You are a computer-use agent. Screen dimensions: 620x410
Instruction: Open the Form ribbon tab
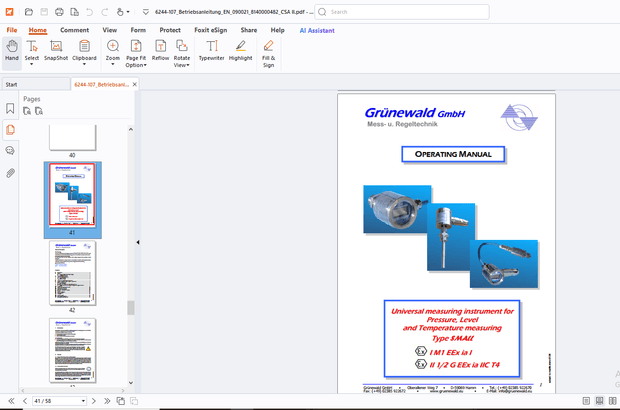pyautogui.click(x=138, y=30)
